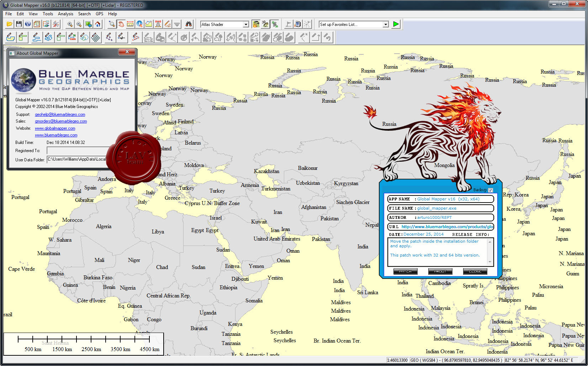This screenshot has height=366, width=588.
Task: Click the Kazakhstan map label
Action: (x=266, y=171)
